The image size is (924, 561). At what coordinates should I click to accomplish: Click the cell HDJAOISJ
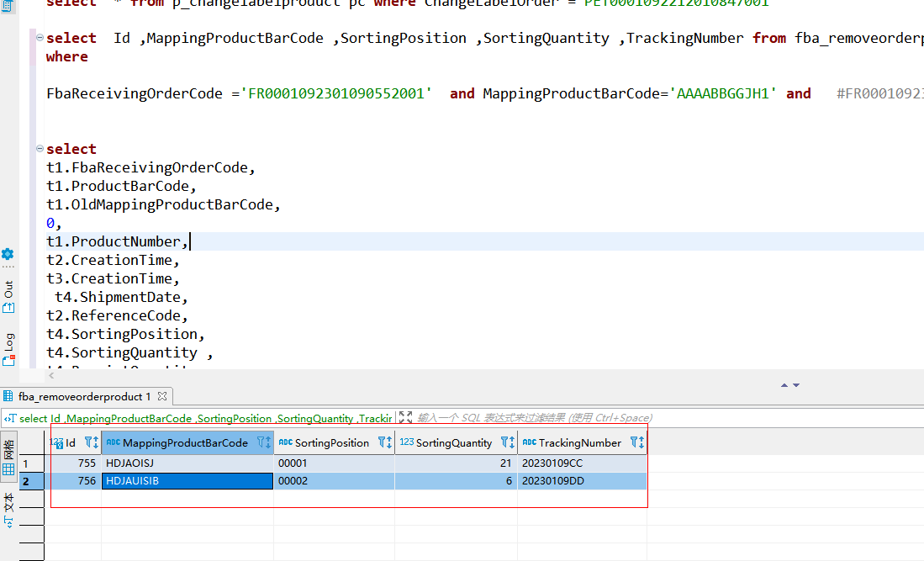coord(187,463)
